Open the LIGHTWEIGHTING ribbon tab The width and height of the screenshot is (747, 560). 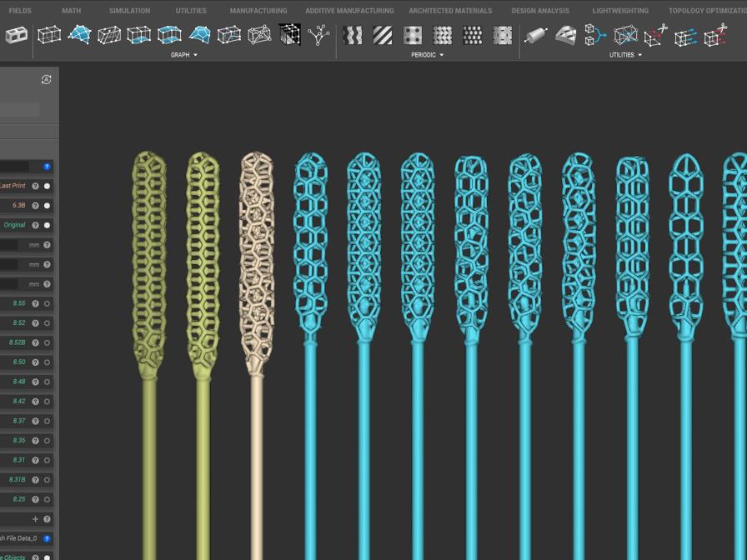pos(619,11)
